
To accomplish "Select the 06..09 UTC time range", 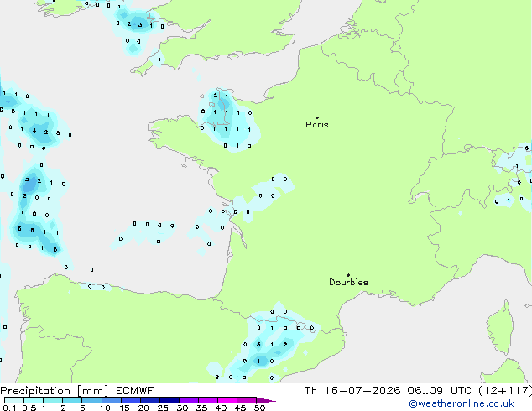I will click(x=440, y=391).
